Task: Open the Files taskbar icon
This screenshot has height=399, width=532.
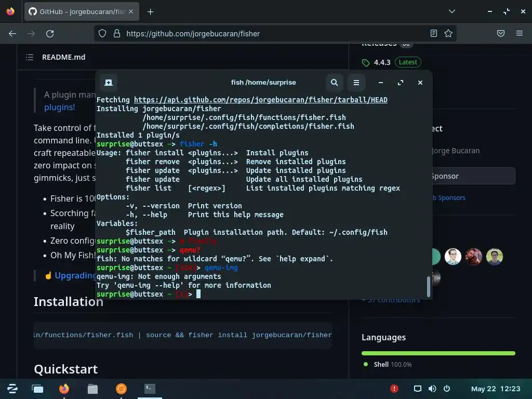Action: click(92, 389)
